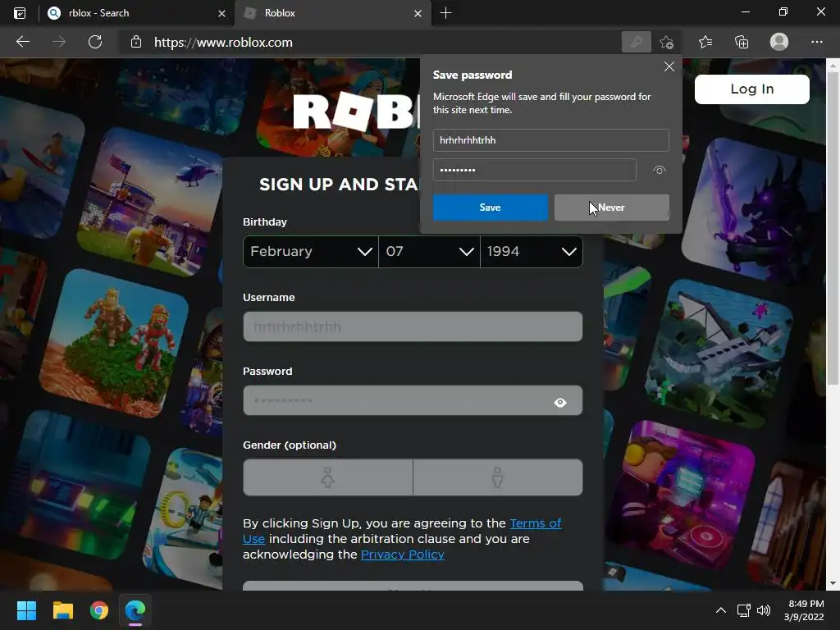Open Edge tab actions menu icon
This screenshot has width=840, height=630.
pyautogui.click(x=20, y=13)
